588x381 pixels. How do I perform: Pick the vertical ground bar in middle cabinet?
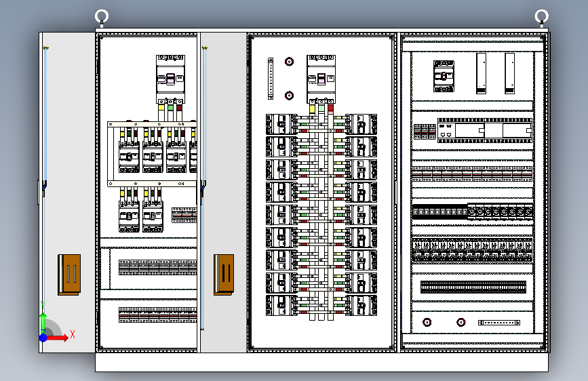(x=271, y=79)
